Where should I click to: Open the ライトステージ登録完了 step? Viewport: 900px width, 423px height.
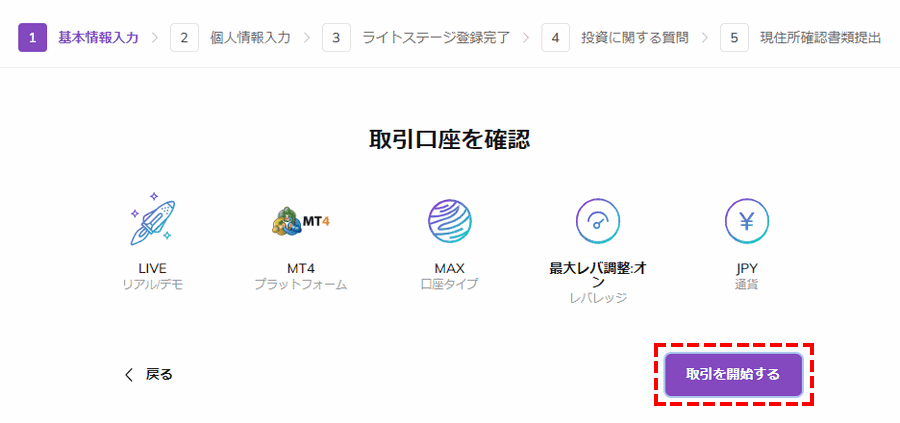436,38
